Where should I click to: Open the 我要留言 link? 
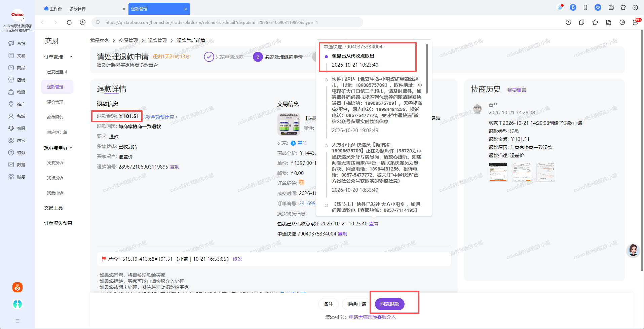click(517, 90)
